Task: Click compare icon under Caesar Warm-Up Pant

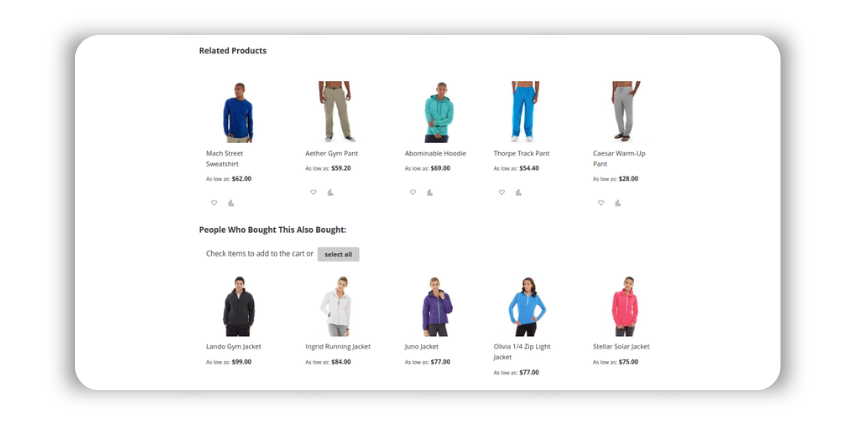Action: (x=618, y=202)
